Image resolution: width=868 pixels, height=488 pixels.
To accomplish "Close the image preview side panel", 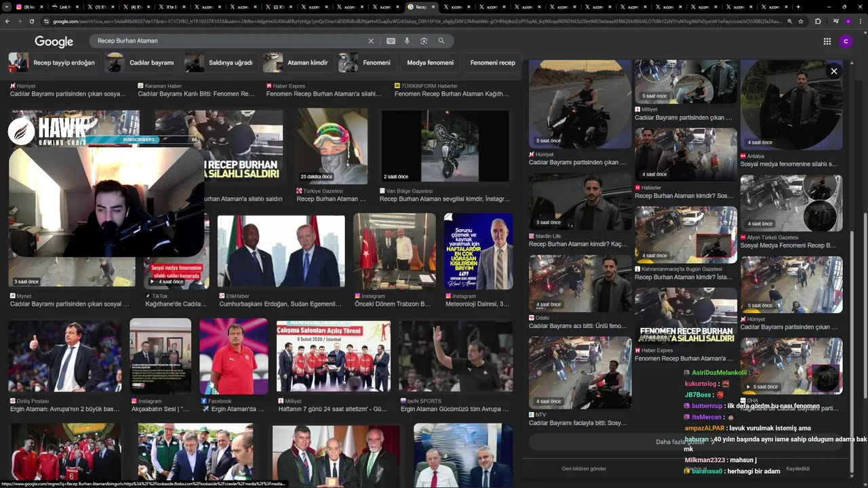I will tap(834, 71).
